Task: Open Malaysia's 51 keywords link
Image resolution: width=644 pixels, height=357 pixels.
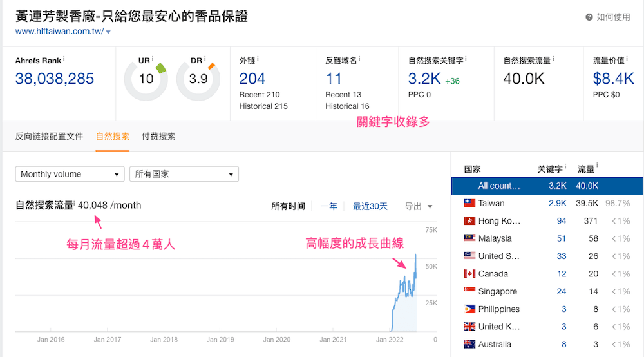Action: [x=562, y=238]
